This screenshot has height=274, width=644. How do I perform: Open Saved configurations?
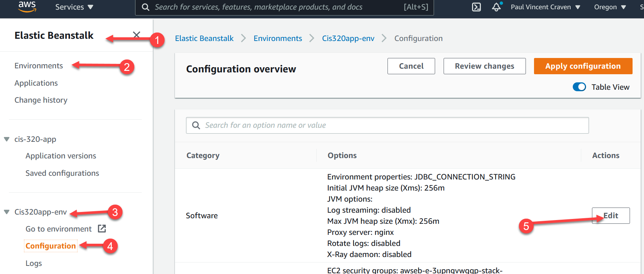point(62,173)
